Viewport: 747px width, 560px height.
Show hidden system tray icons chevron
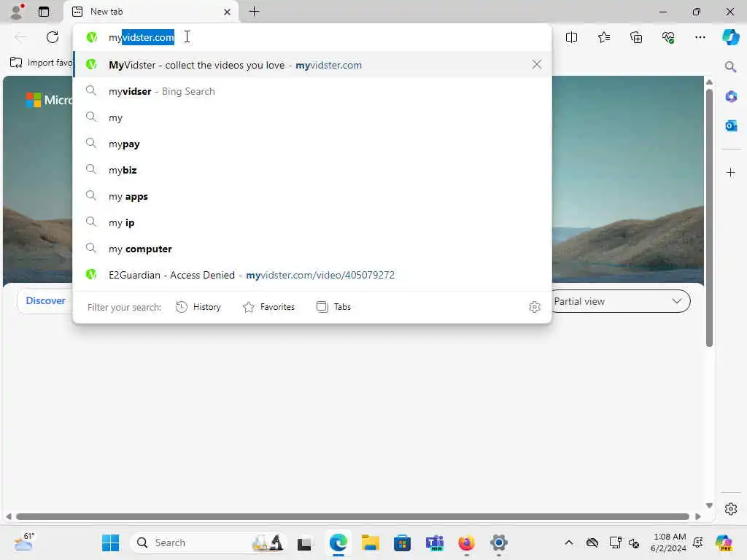coord(568,542)
